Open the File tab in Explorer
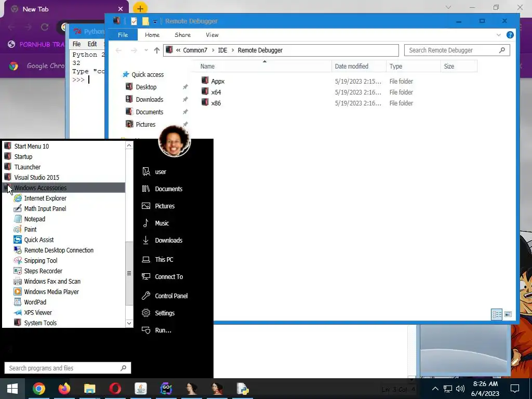Screen dimensions: 532x399 pos(123,35)
